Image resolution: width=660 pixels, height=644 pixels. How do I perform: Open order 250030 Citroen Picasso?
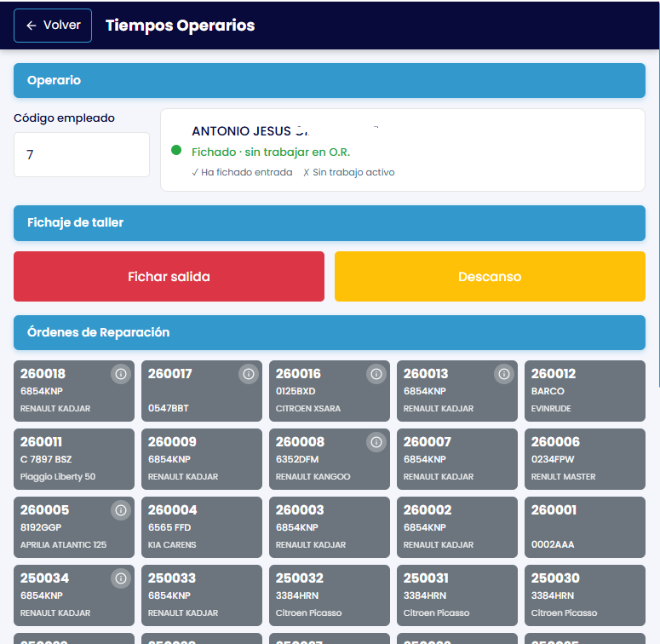pyautogui.click(x=585, y=595)
